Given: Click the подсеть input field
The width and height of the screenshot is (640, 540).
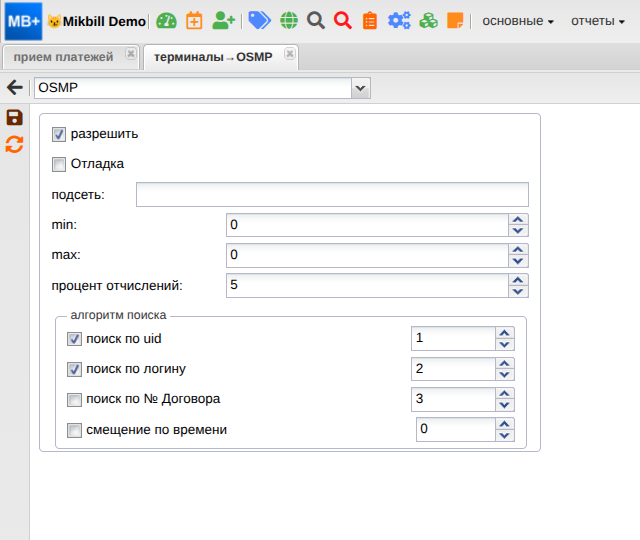Looking at the screenshot, I should [x=332, y=195].
